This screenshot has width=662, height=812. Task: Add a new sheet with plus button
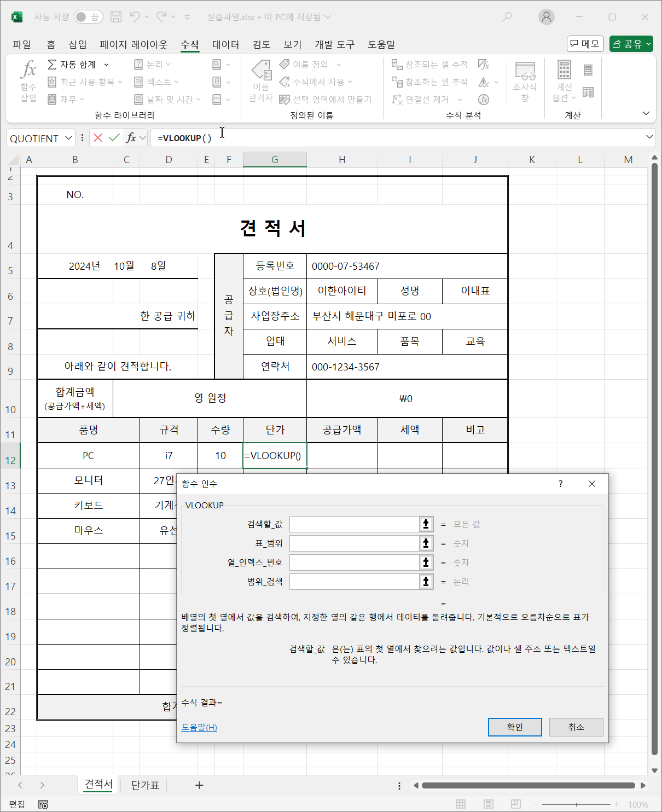(199, 785)
